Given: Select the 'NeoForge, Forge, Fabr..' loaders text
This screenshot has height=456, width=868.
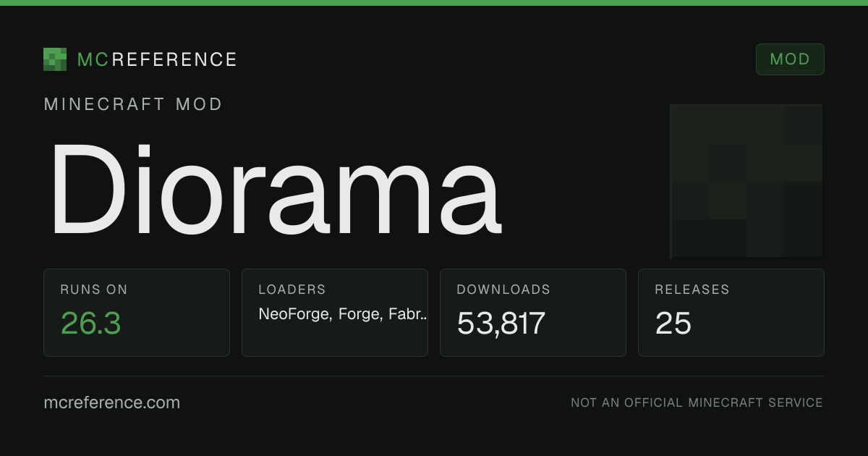Looking at the screenshot, I should (343, 314).
